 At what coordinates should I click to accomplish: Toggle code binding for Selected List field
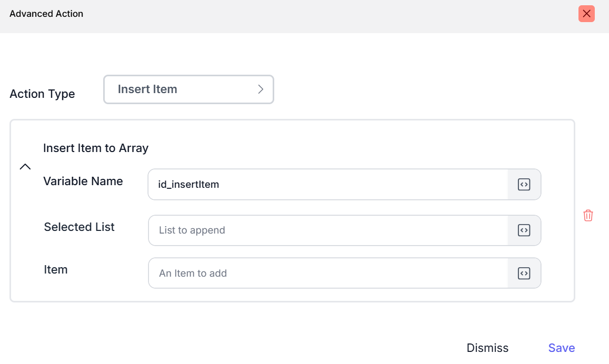(524, 230)
